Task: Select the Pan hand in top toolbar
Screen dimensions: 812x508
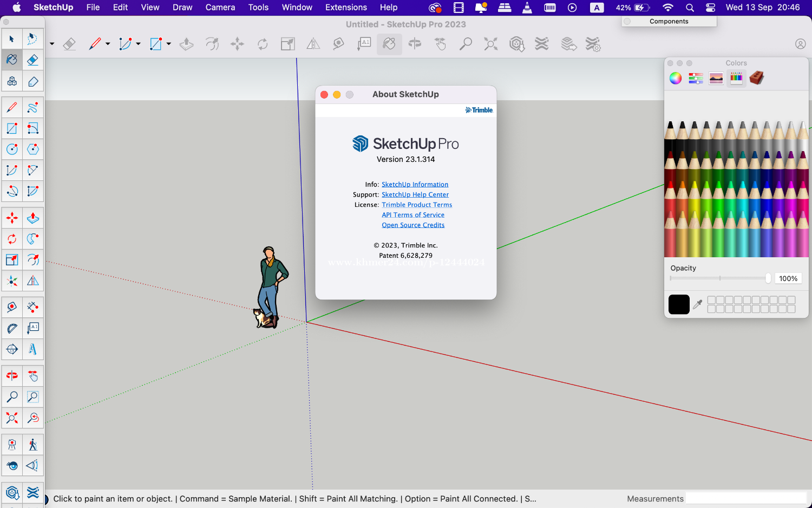Action: (x=441, y=44)
